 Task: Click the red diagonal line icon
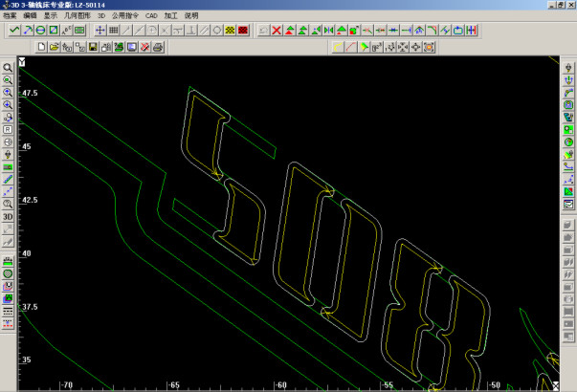pos(350,47)
